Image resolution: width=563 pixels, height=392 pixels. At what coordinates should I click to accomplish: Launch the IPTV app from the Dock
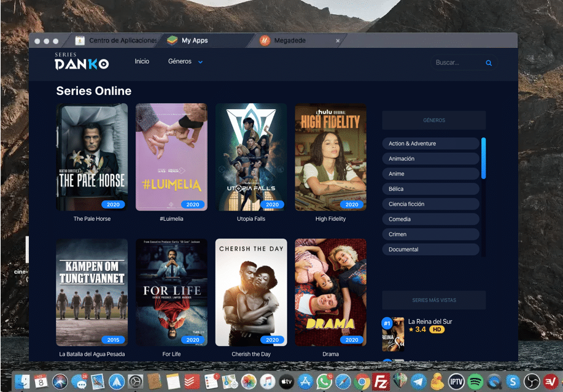point(455,380)
